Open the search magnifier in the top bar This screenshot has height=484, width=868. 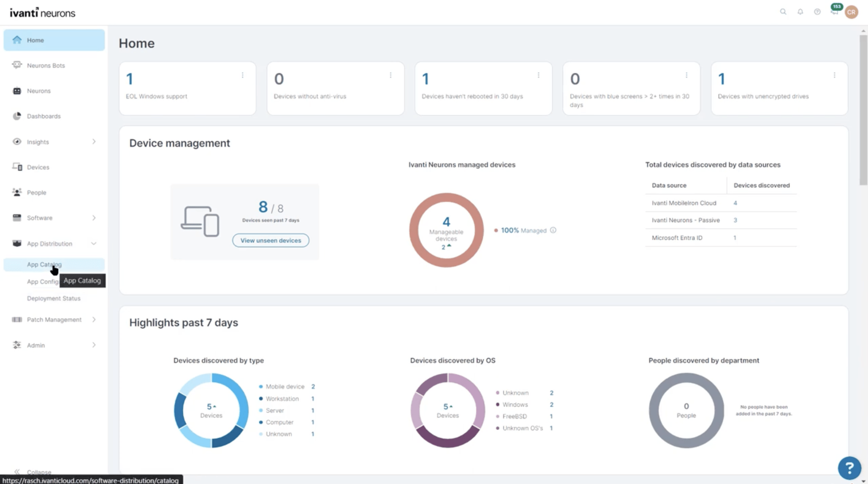coord(783,12)
